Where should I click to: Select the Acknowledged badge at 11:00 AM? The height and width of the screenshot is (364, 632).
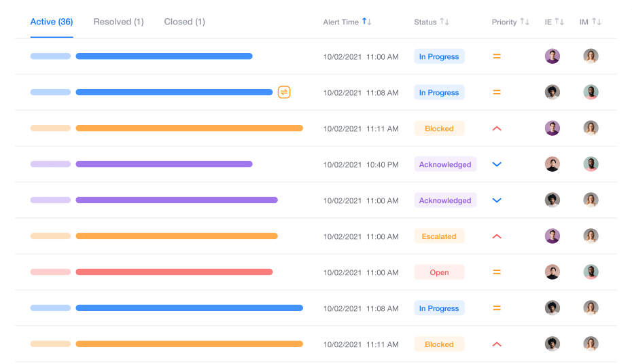pyautogui.click(x=445, y=200)
